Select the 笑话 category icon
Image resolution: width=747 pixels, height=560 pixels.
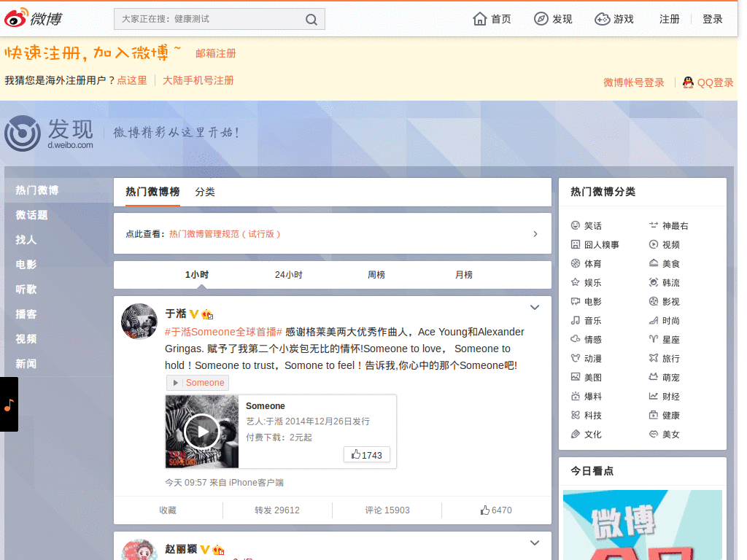576,225
